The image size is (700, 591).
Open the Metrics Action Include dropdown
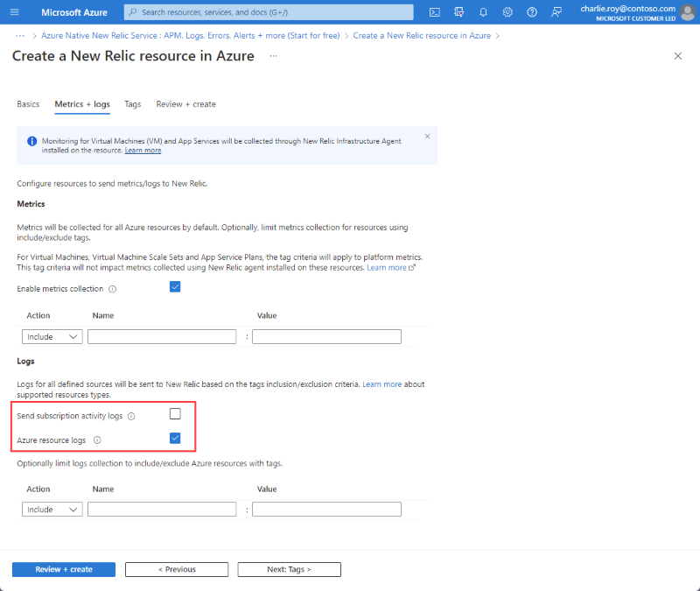52,337
